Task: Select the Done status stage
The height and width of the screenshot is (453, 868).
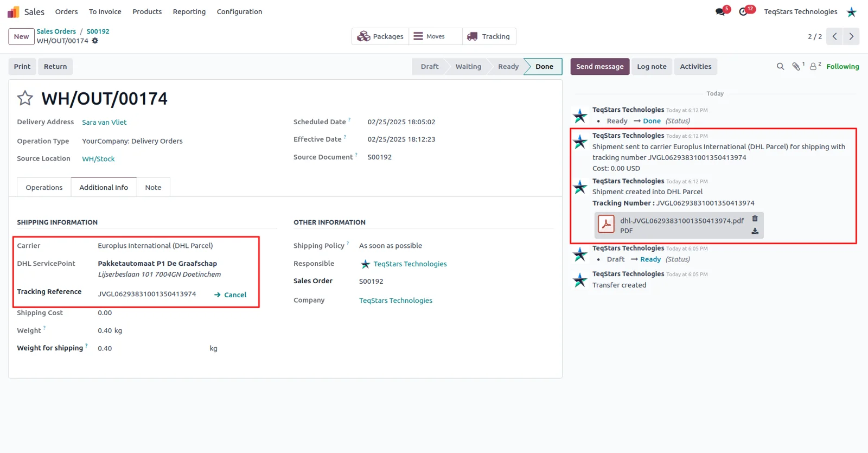Action: coord(544,66)
